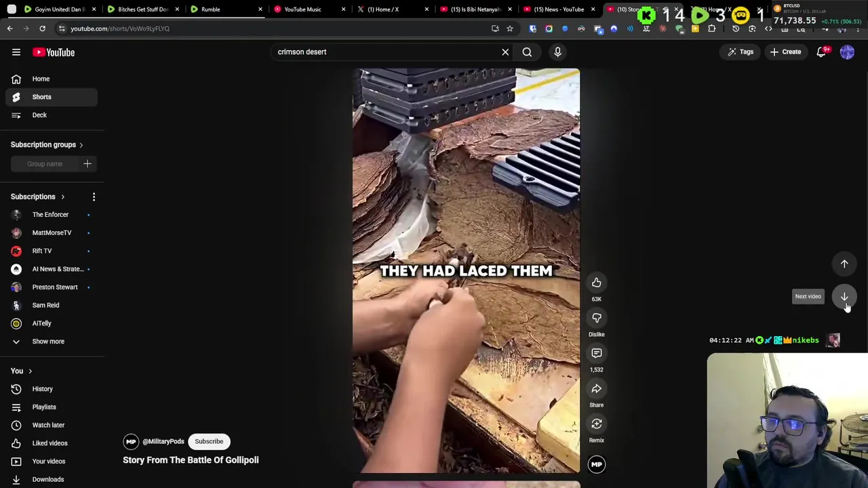
Task: Open AITelly subscription
Action: click(x=52, y=323)
